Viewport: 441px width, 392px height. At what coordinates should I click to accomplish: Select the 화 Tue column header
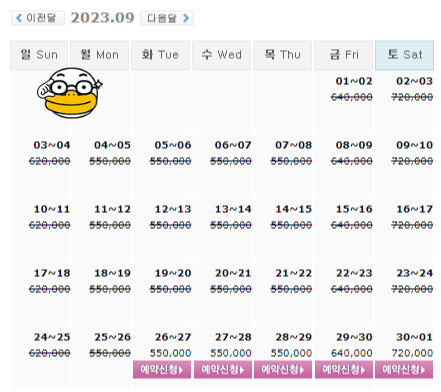click(160, 55)
